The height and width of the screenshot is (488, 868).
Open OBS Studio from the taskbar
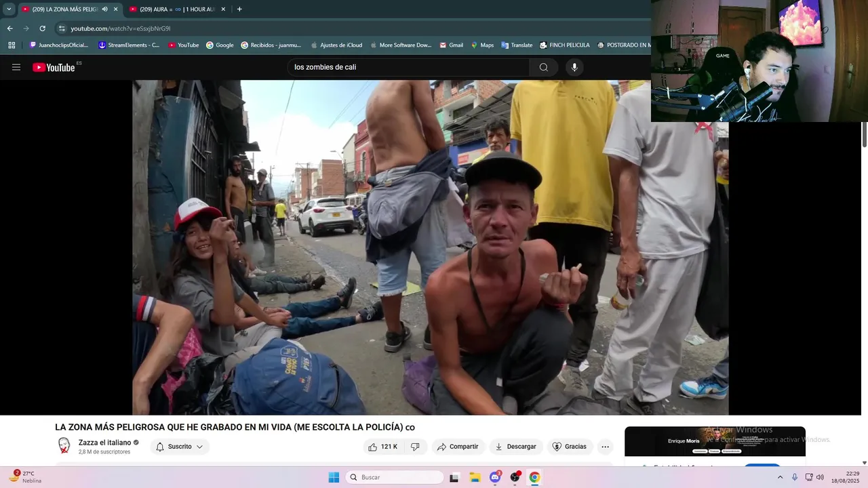click(515, 477)
